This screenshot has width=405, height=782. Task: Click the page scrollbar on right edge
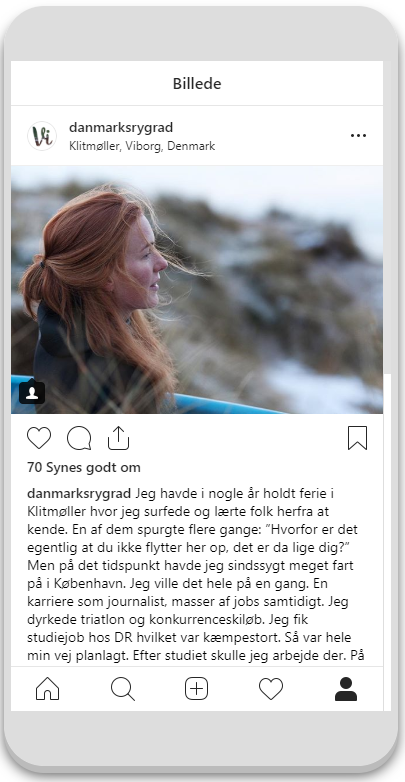387,543
